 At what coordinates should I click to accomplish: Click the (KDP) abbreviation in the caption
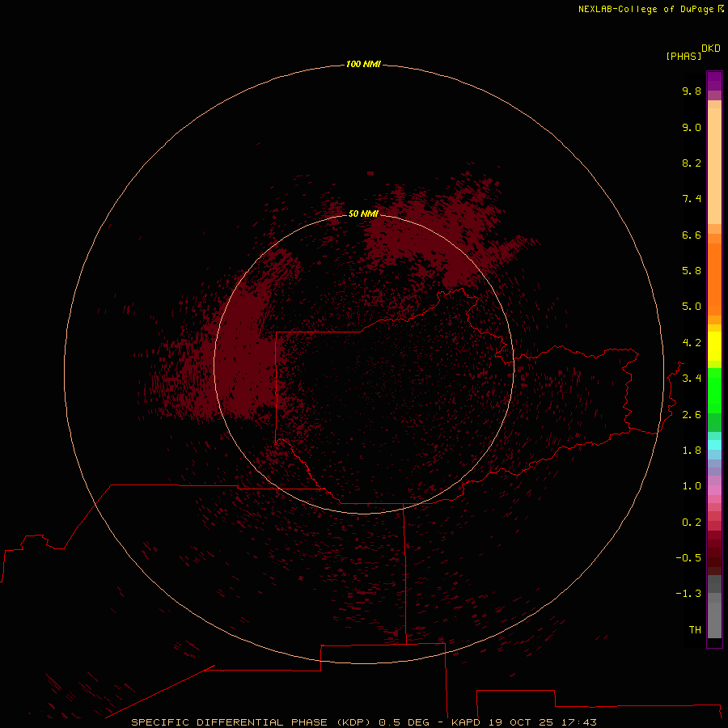pos(353,722)
